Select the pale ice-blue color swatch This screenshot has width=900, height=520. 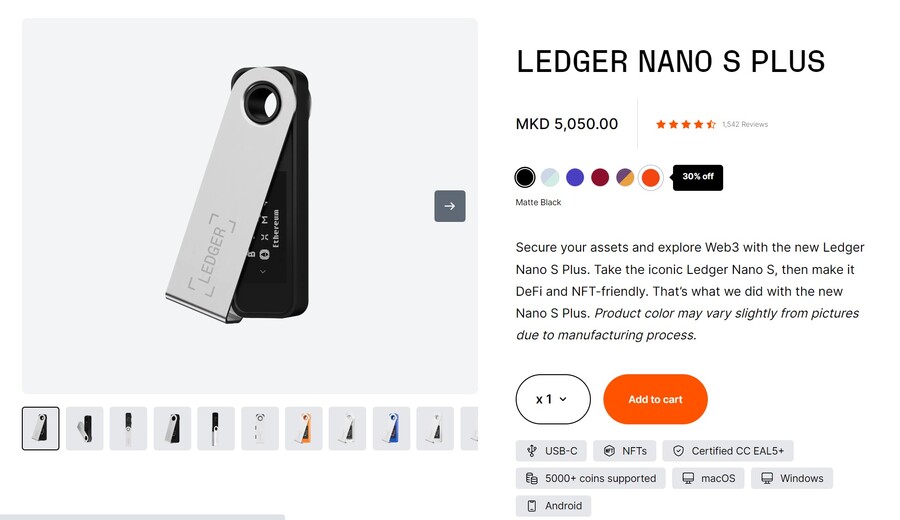(550, 178)
